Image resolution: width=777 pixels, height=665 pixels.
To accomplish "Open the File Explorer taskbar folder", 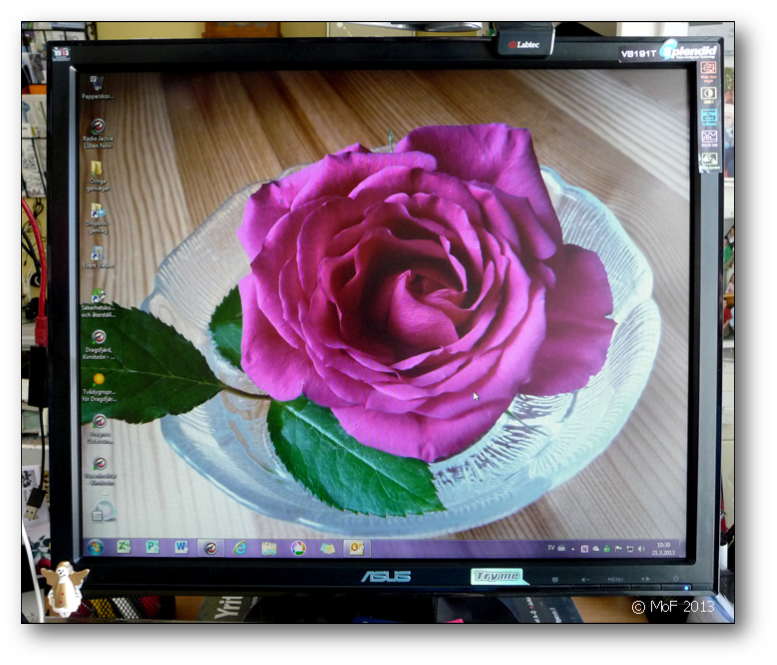I will pos(269,547).
